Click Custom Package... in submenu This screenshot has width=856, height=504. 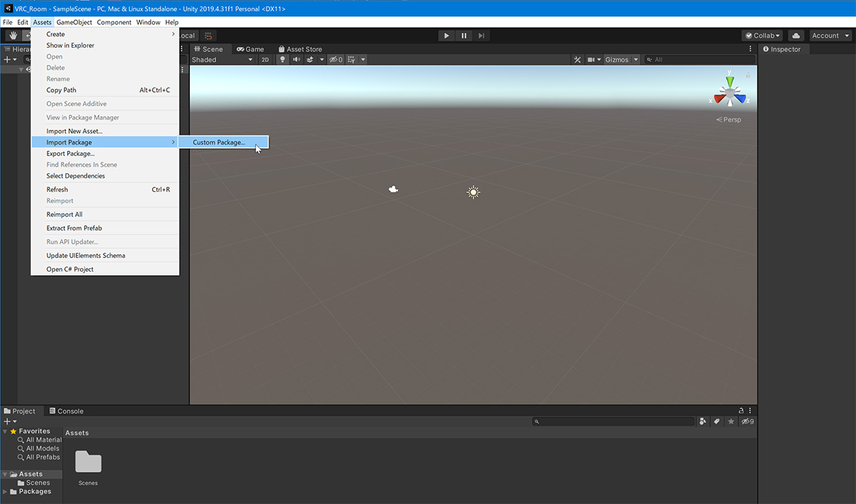coord(223,143)
